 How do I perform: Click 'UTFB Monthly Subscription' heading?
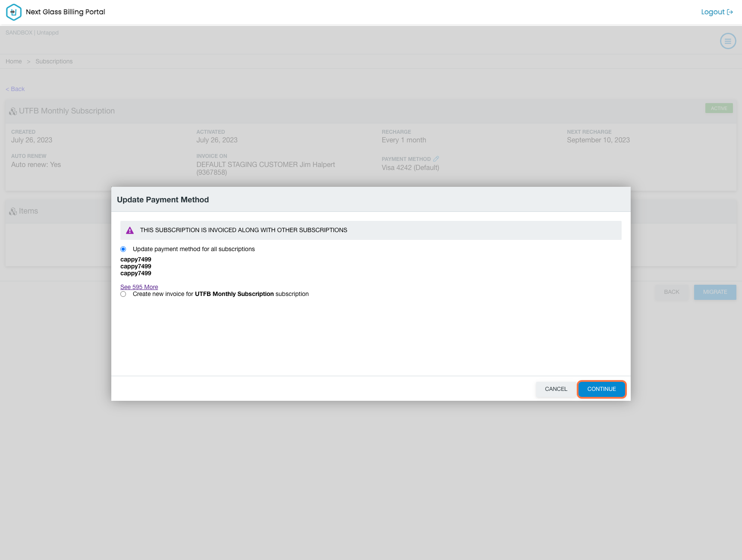click(x=67, y=111)
